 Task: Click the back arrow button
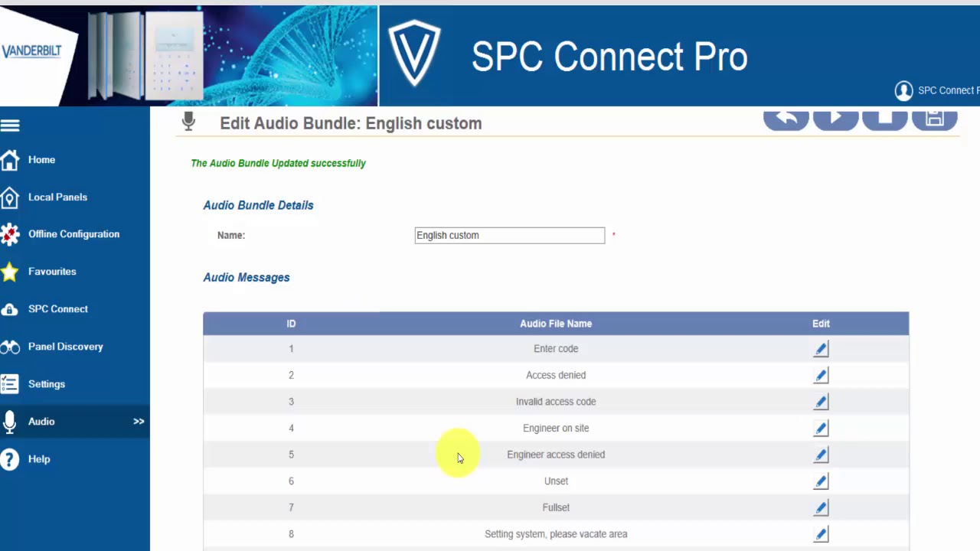(786, 119)
